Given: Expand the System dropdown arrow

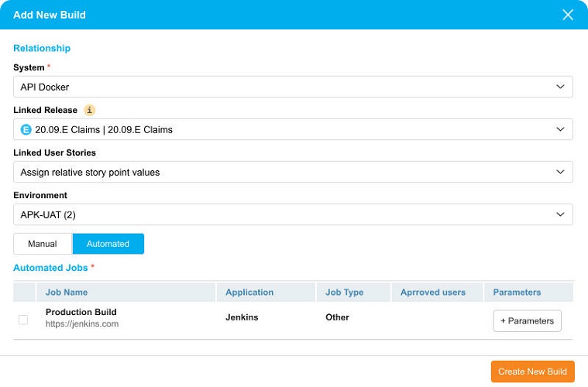Looking at the screenshot, I should (560, 87).
